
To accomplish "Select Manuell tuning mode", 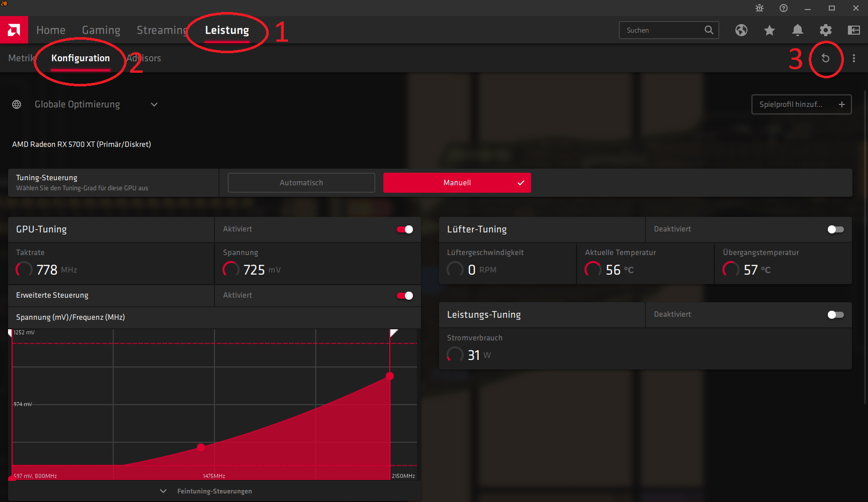I will click(x=457, y=183).
